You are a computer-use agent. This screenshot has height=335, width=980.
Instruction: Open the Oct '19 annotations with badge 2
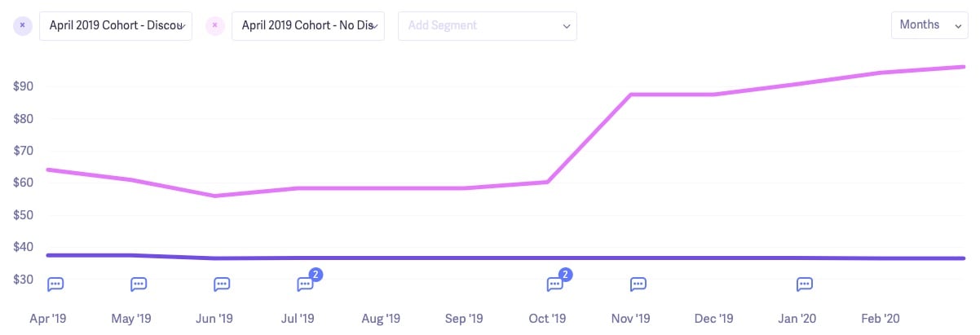click(x=556, y=283)
